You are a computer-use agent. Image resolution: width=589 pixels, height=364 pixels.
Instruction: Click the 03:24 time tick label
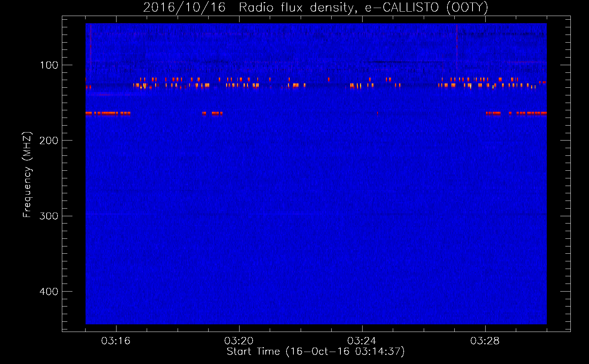362,341
